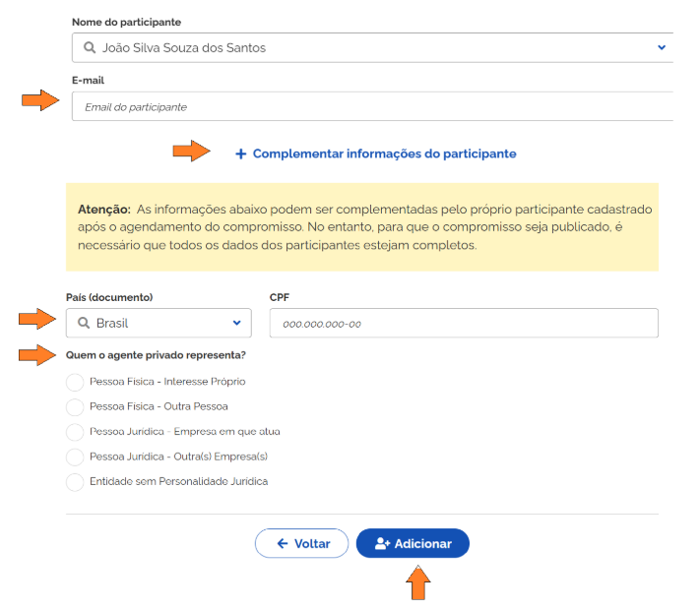Click the magnifier icon in País field
This screenshot has width=700, height=611.
click(84, 323)
